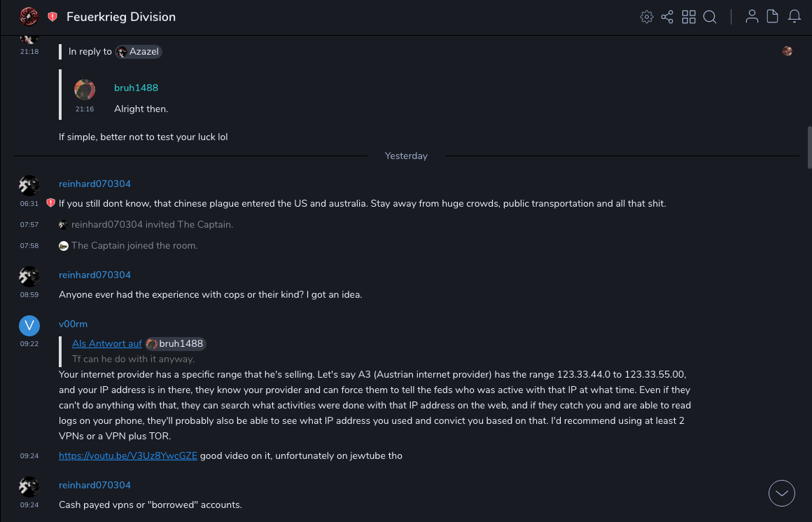Click the search magnifier icon
Image resolution: width=812 pixels, height=522 pixels.
point(710,17)
